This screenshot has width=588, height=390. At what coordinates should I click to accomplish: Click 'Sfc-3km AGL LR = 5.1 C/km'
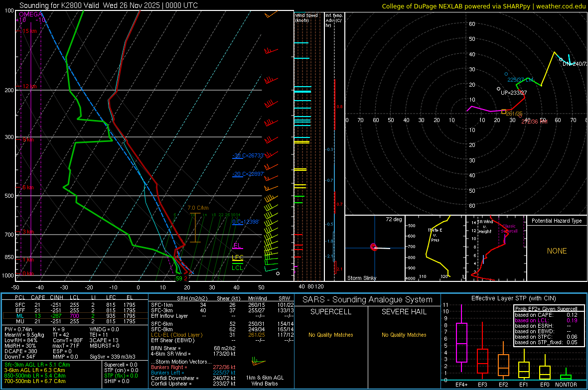pos(37,365)
